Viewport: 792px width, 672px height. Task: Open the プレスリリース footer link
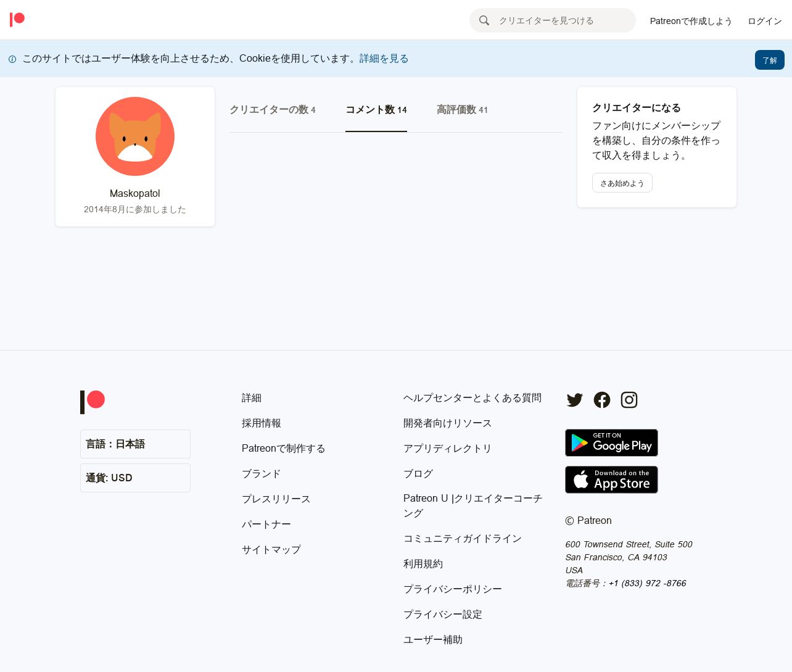coord(276,499)
